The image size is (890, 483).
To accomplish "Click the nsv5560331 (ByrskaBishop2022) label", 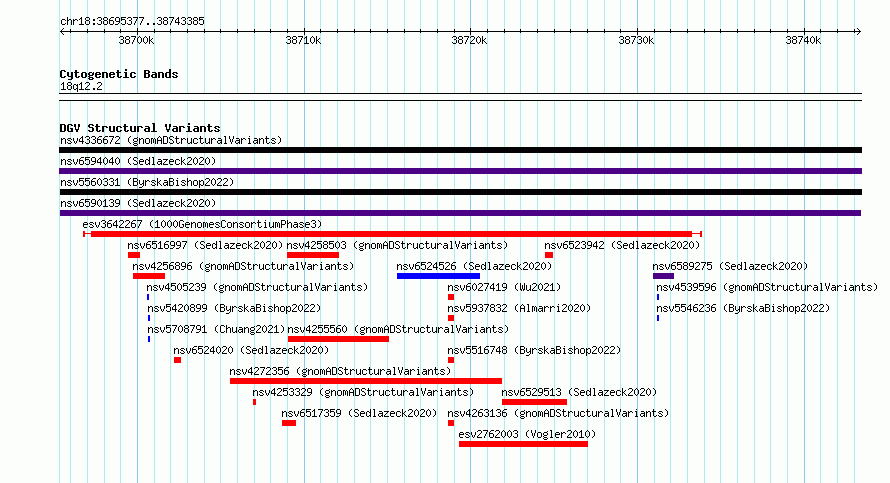I will pos(147,182).
